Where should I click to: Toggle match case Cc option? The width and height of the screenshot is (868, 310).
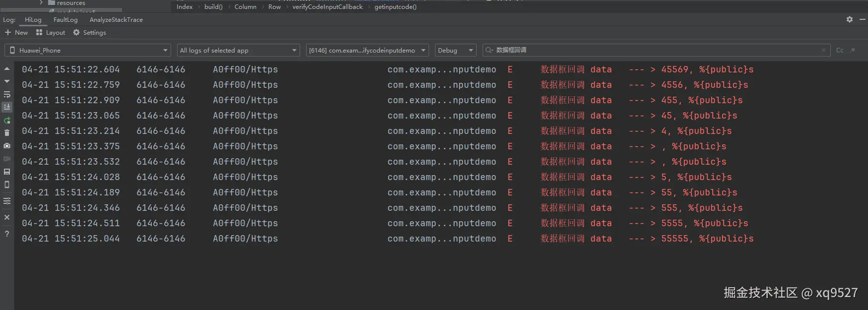coord(840,50)
